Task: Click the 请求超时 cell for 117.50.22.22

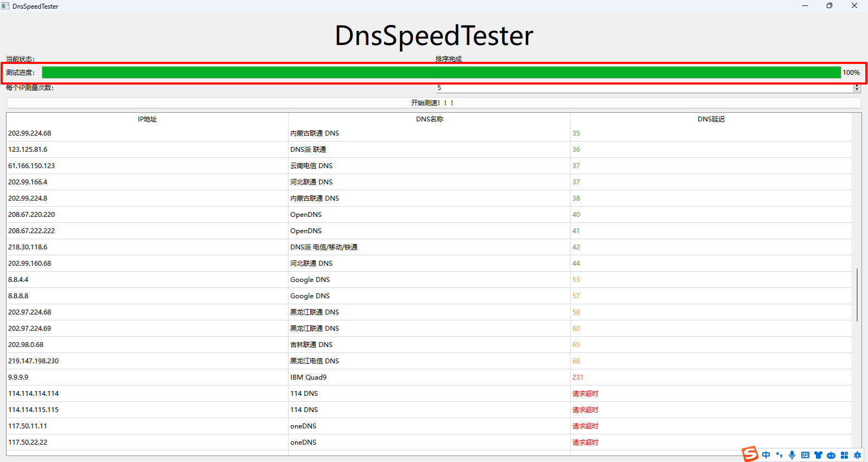Action: (711, 442)
